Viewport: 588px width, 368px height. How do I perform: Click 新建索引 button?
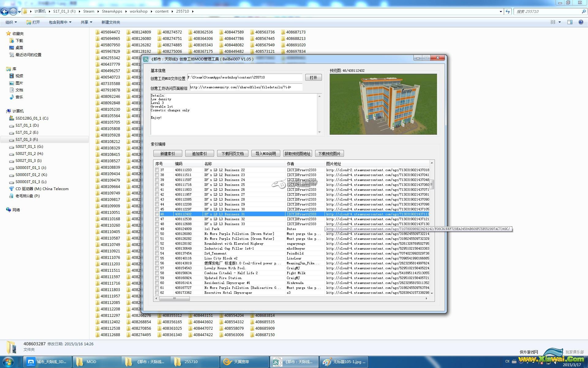tap(168, 154)
